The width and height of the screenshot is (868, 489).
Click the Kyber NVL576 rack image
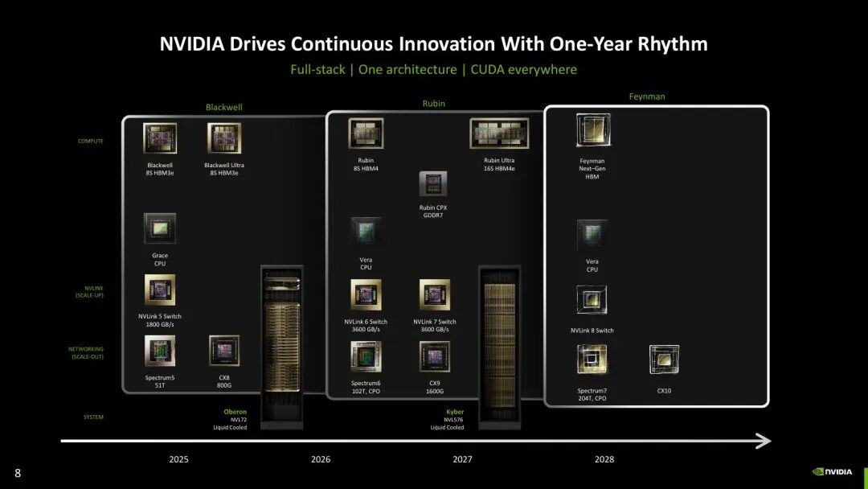pyautogui.click(x=499, y=347)
